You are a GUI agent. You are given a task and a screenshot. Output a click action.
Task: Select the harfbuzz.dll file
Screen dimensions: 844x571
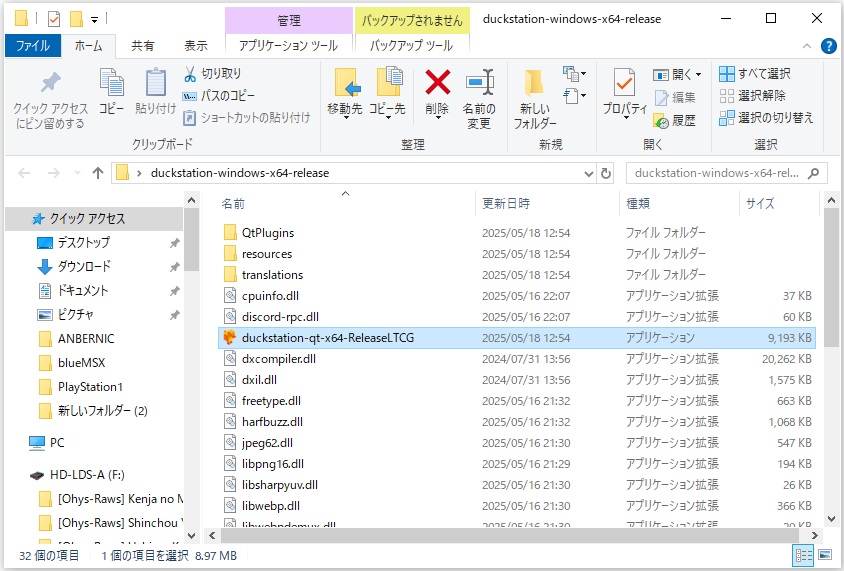pyautogui.click(x=272, y=422)
